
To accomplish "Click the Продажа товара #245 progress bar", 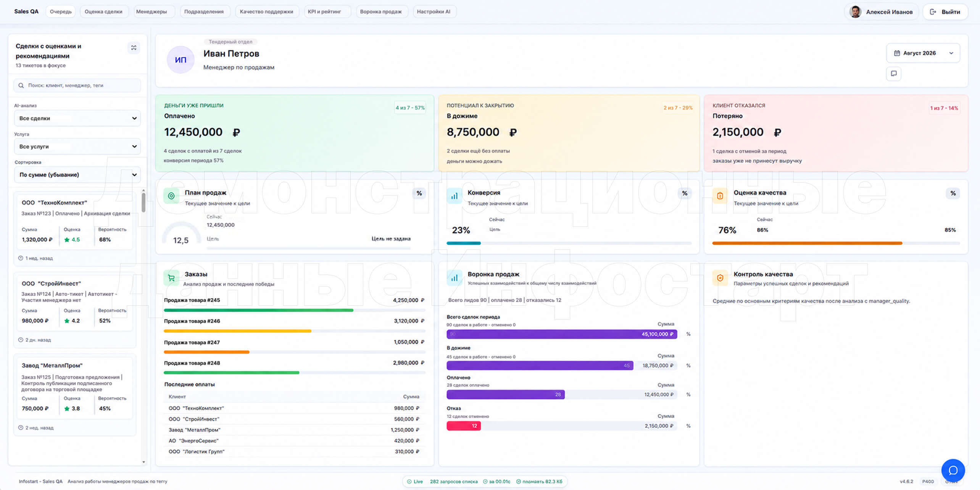I will pyautogui.click(x=294, y=310).
